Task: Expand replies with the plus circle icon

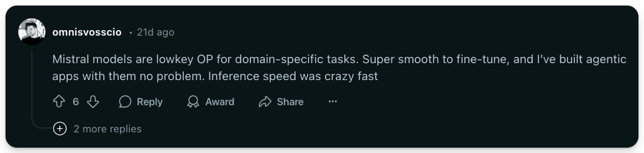Action: click(60, 128)
